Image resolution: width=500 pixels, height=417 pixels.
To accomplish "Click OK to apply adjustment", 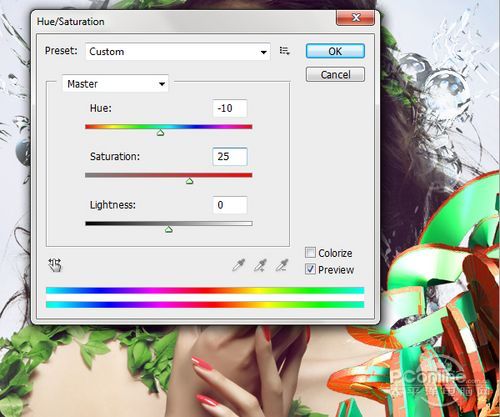I will coord(335,51).
